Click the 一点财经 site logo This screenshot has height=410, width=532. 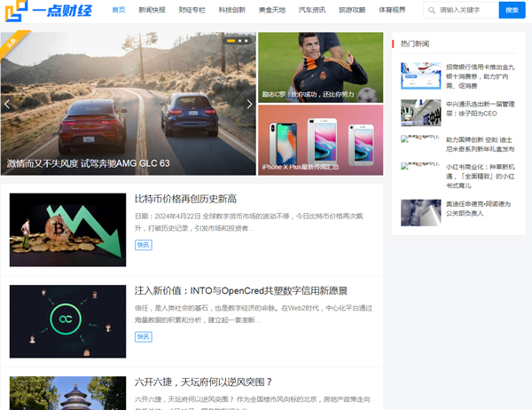click(x=49, y=10)
